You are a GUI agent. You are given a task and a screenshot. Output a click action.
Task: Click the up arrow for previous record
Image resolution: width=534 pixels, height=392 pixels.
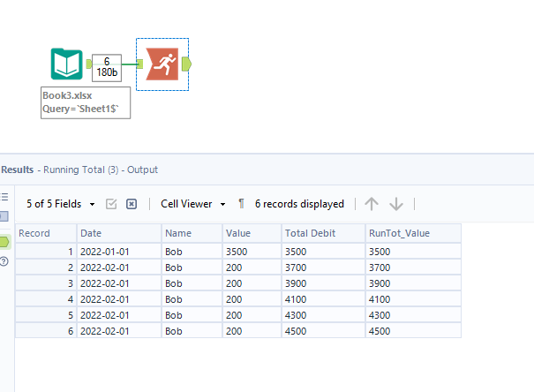coord(372,204)
